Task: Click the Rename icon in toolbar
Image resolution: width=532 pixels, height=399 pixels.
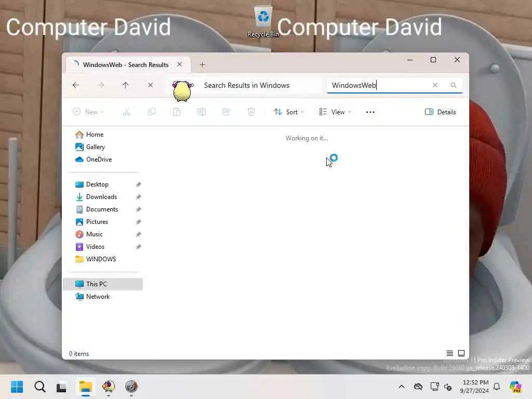Action: 202,112
